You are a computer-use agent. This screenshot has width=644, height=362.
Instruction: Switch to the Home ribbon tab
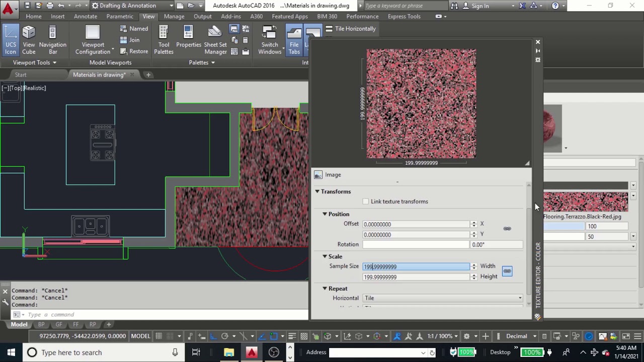(x=34, y=16)
